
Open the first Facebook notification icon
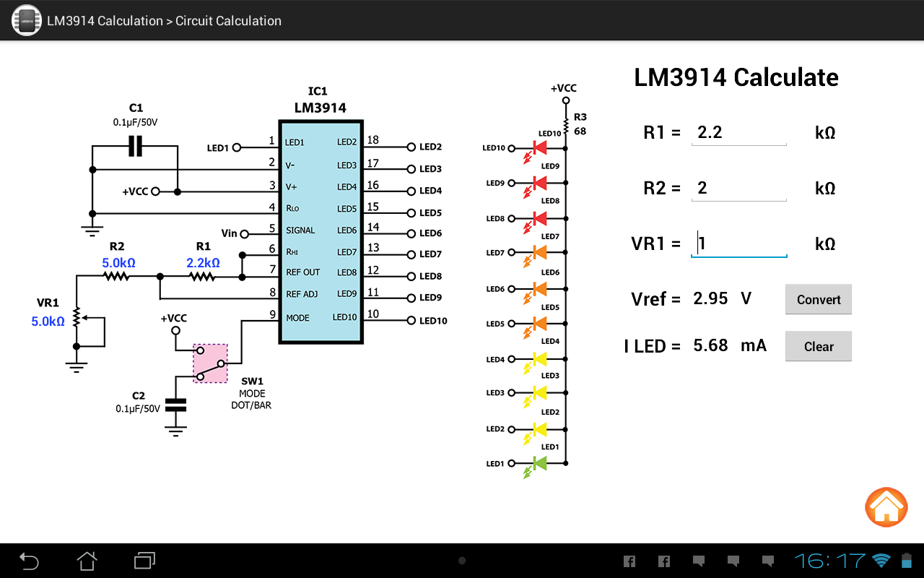click(629, 560)
